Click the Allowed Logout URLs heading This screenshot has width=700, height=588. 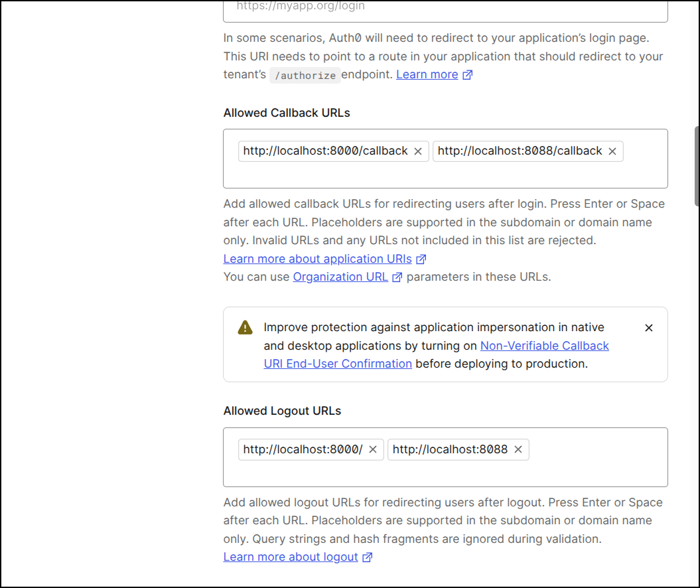click(x=282, y=411)
